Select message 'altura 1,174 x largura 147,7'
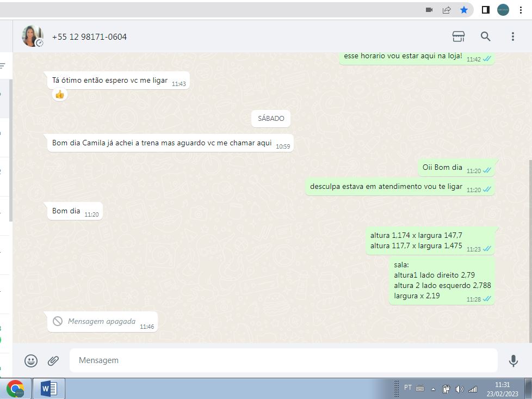This screenshot has width=532, height=399. (430, 241)
